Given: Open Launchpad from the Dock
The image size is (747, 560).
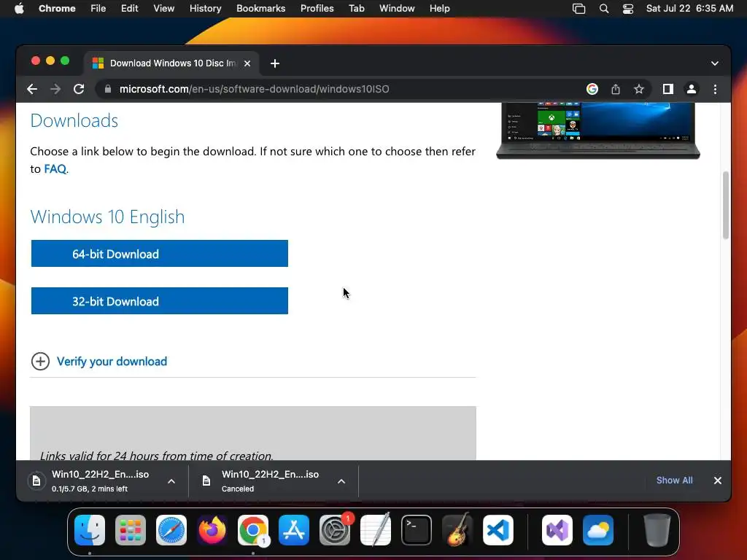Looking at the screenshot, I should 131,530.
